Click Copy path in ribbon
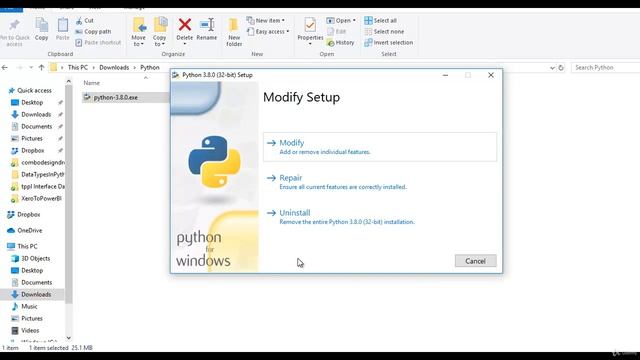Image resolution: width=640 pixels, height=360 pixels. [93, 31]
